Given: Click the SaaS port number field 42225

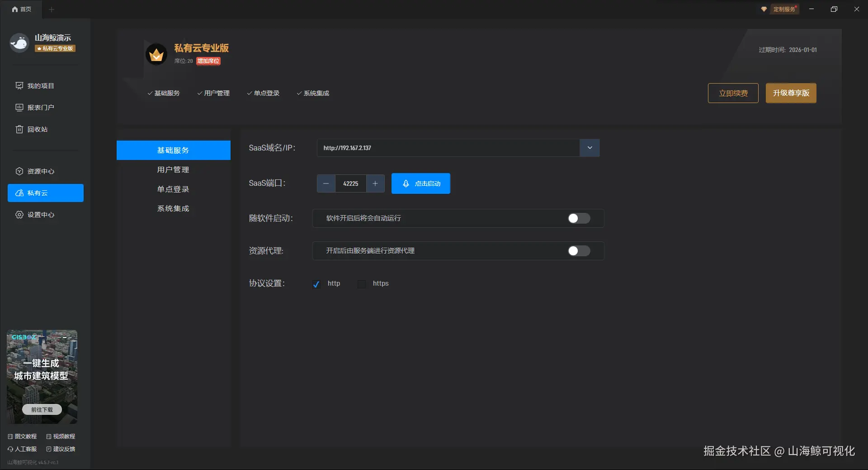Looking at the screenshot, I should coord(351,183).
